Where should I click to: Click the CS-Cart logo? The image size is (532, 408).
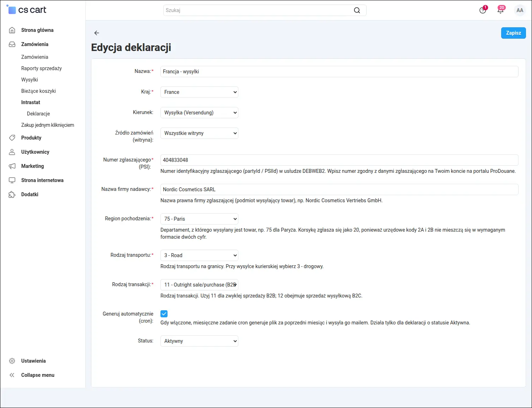coord(27,10)
